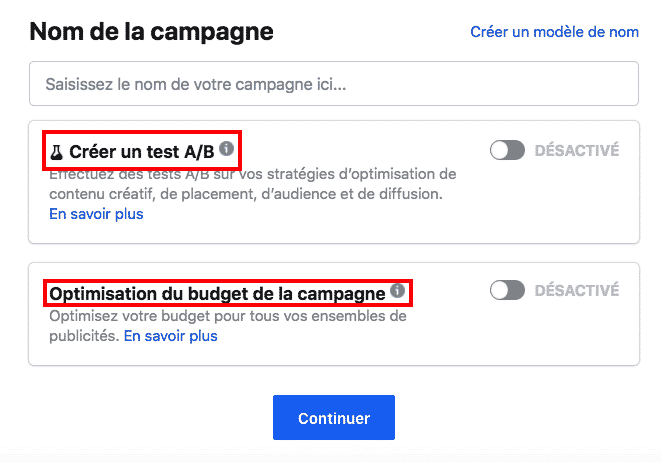Follow En savoir plus under the A/B test description
661x462 pixels.
click(96, 214)
